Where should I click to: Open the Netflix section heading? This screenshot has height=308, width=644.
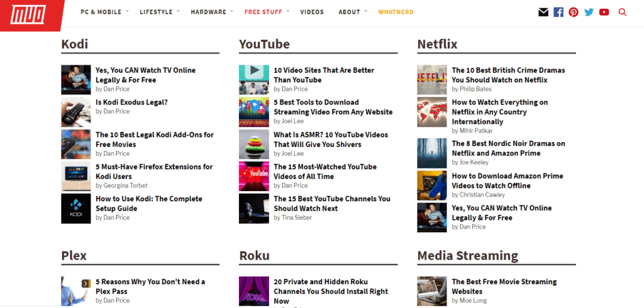pyautogui.click(x=438, y=44)
